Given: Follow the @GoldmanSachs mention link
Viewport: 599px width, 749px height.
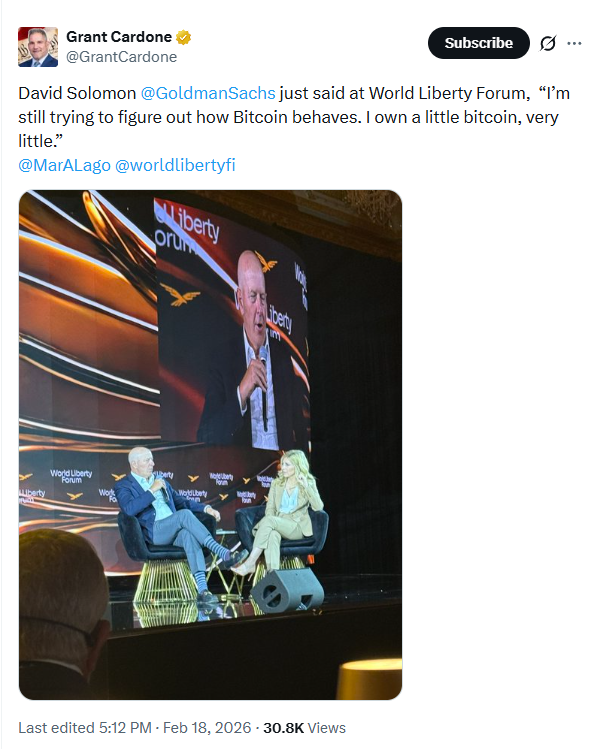Looking at the screenshot, I should click(208, 93).
